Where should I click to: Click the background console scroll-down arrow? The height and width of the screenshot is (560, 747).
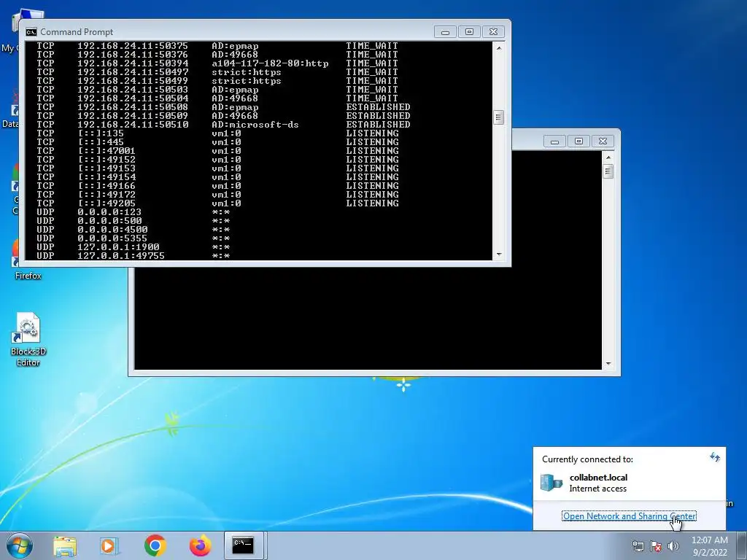pos(608,364)
